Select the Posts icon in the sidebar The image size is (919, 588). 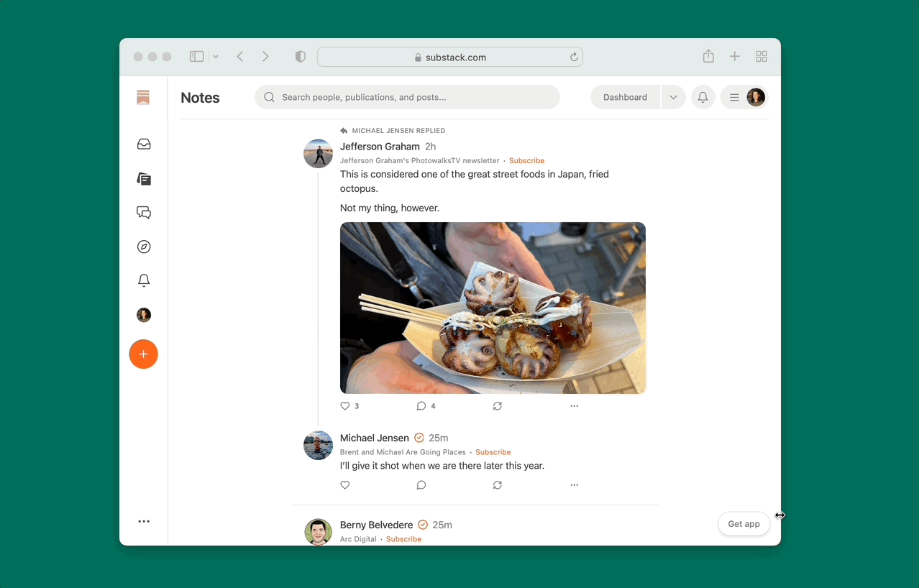pyautogui.click(x=143, y=178)
